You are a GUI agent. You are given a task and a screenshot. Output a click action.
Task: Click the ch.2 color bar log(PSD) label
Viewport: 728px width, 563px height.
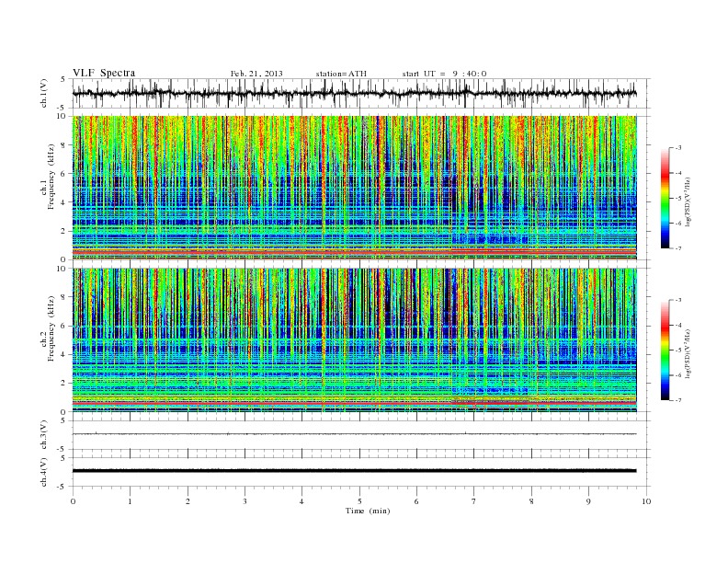coord(688,353)
